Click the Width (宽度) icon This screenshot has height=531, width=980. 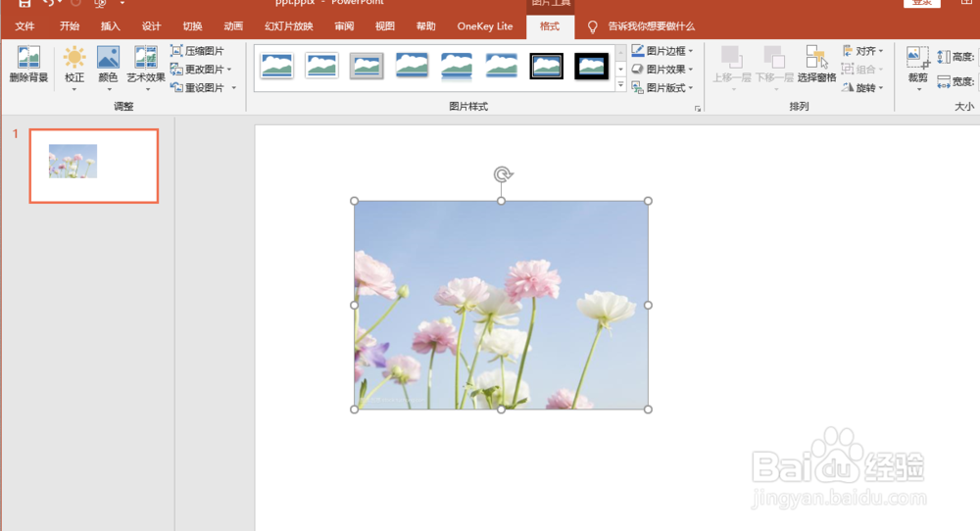pyautogui.click(x=944, y=82)
